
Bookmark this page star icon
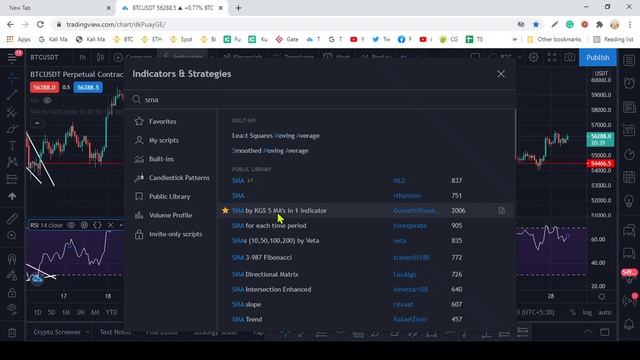click(x=536, y=24)
